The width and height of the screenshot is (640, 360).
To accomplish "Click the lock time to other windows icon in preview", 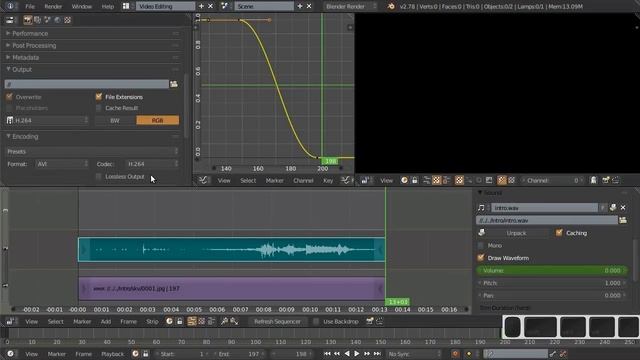I will click(x=415, y=180).
